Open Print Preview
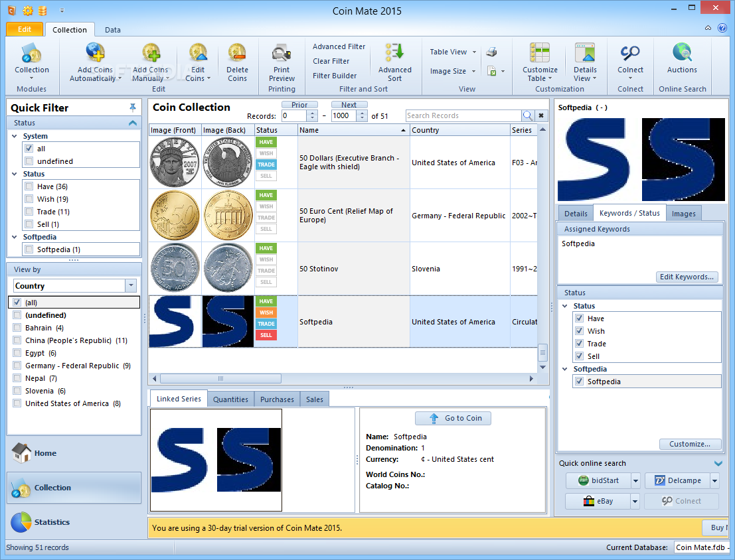 (x=282, y=62)
